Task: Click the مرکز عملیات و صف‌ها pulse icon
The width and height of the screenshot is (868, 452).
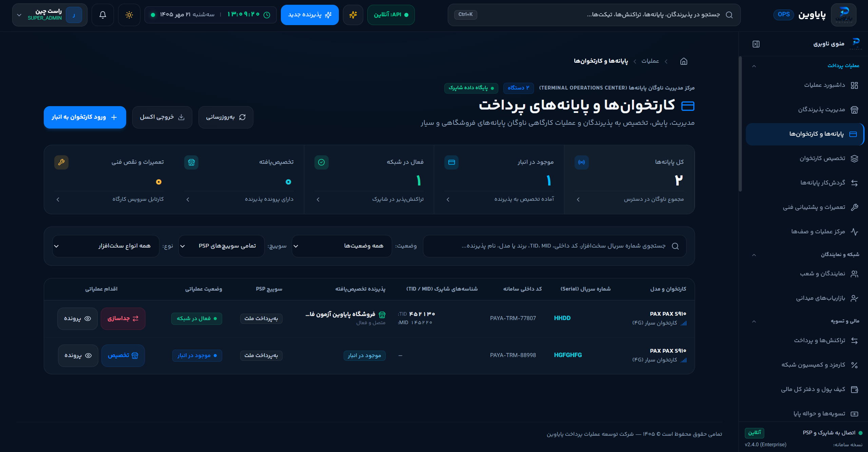Action: point(854,232)
